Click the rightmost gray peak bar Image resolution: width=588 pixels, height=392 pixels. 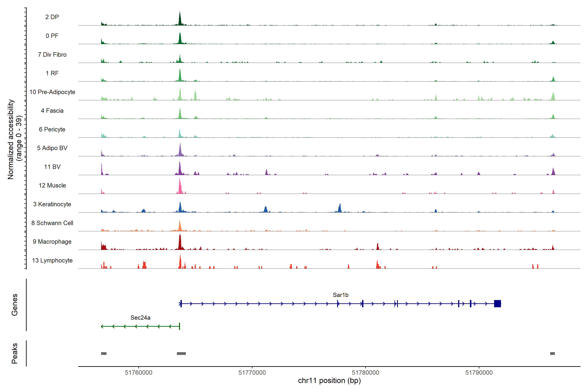click(x=552, y=353)
